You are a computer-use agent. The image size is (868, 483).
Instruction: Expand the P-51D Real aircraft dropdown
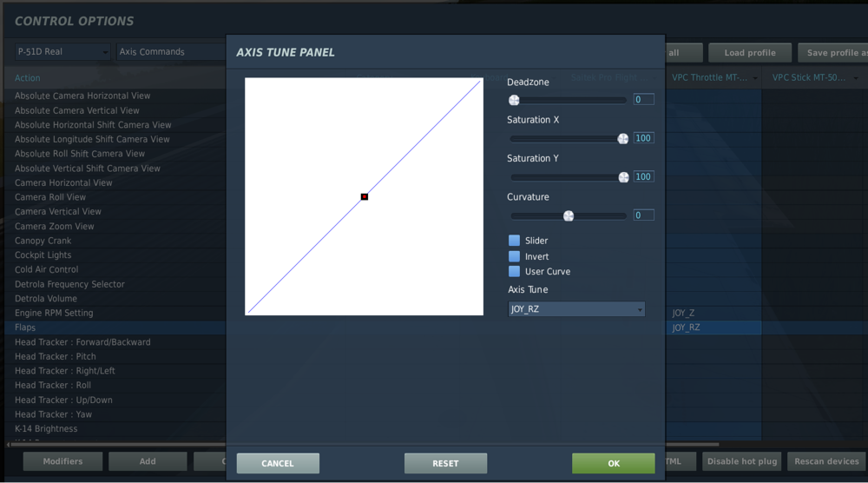[62, 51]
